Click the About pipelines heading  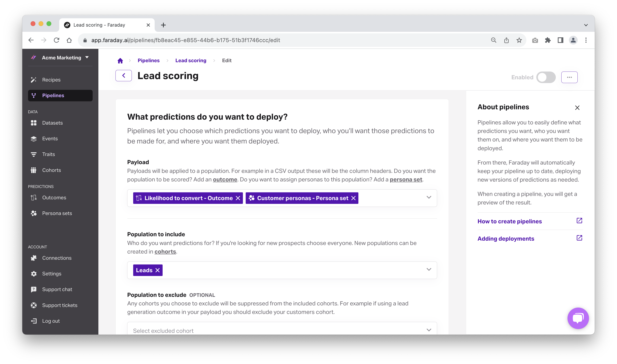point(503,107)
